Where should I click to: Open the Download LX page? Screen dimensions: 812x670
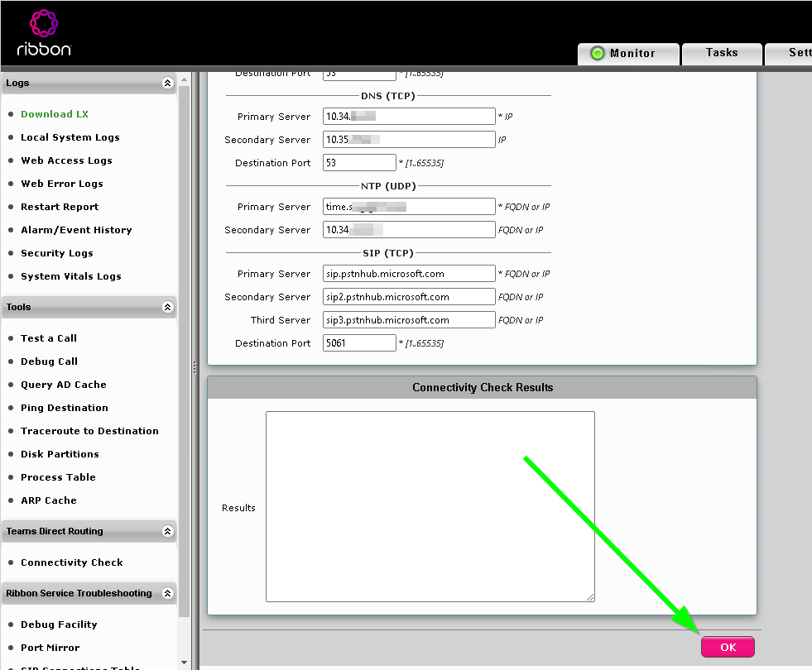(x=55, y=113)
